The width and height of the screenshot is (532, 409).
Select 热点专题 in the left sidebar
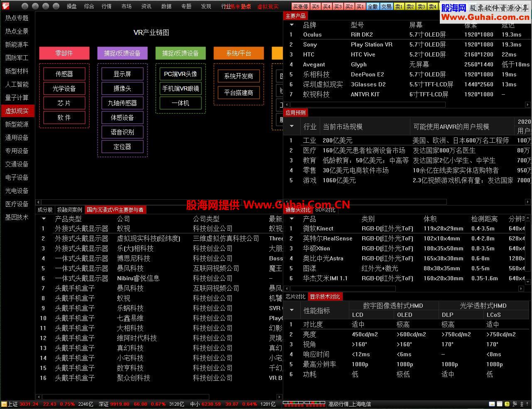click(x=17, y=18)
